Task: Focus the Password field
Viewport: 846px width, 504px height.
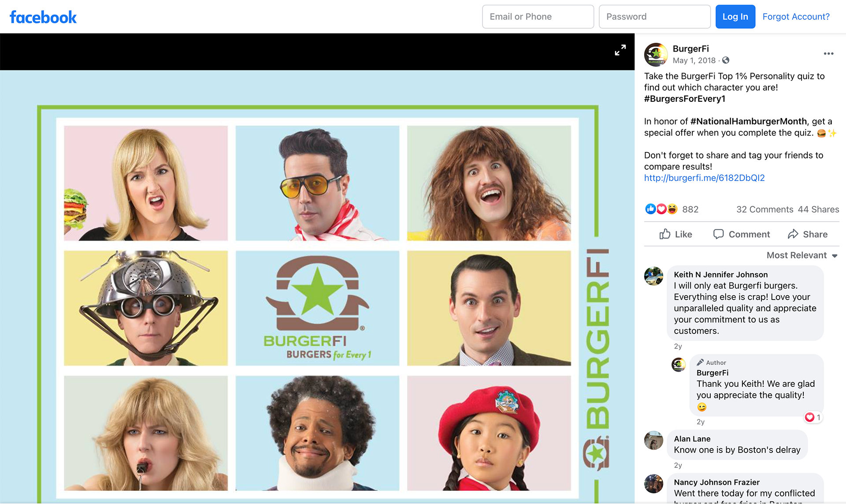Action: click(654, 17)
